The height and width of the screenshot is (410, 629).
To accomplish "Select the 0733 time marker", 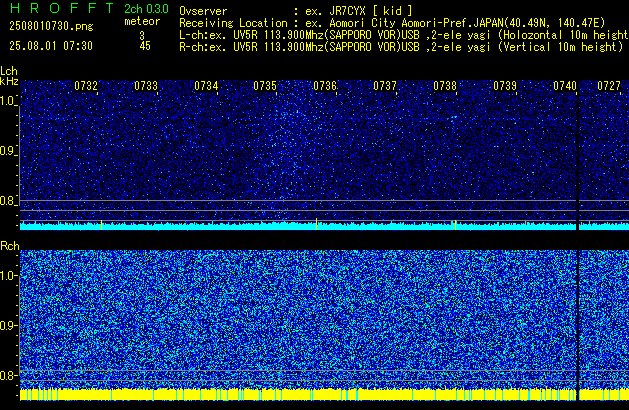I will pyautogui.click(x=146, y=86).
